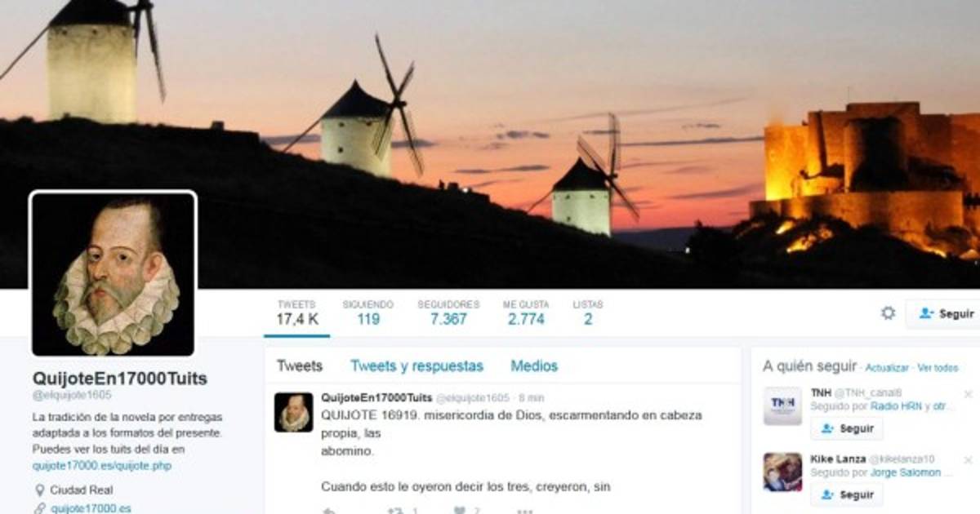
Task: Open the Seguidores 7.367 count
Action: 448,312
